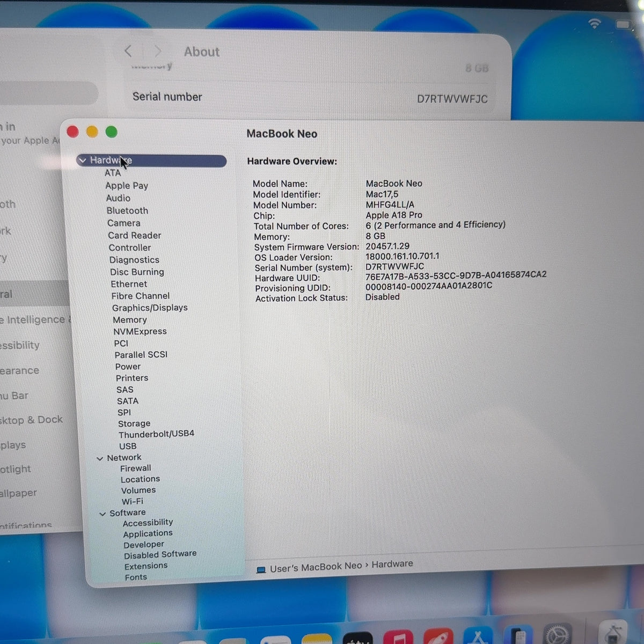Select Controller in the sidebar
This screenshot has width=644, height=644.
click(129, 248)
